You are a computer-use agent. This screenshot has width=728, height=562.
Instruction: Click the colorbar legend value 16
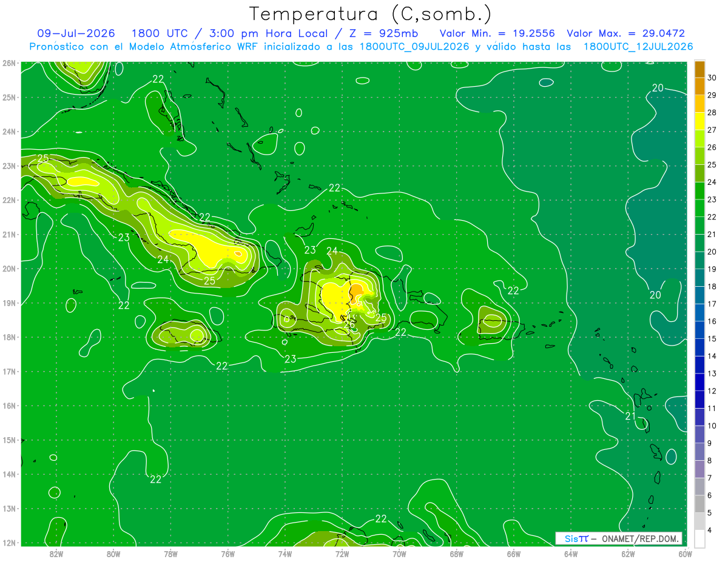712,321
